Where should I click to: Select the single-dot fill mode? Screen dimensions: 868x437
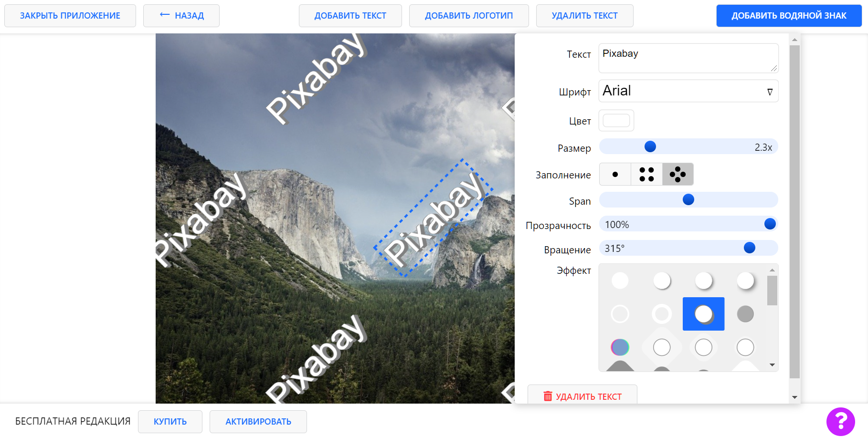click(x=615, y=174)
